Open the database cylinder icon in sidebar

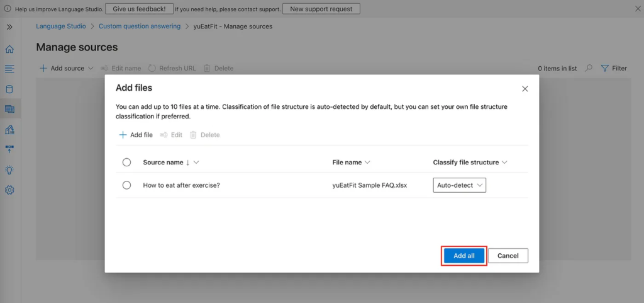9,89
